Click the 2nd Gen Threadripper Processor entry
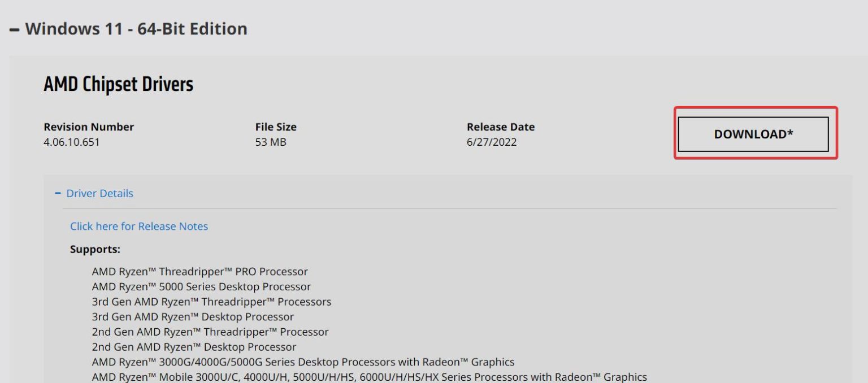The image size is (868, 383). click(x=210, y=332)
